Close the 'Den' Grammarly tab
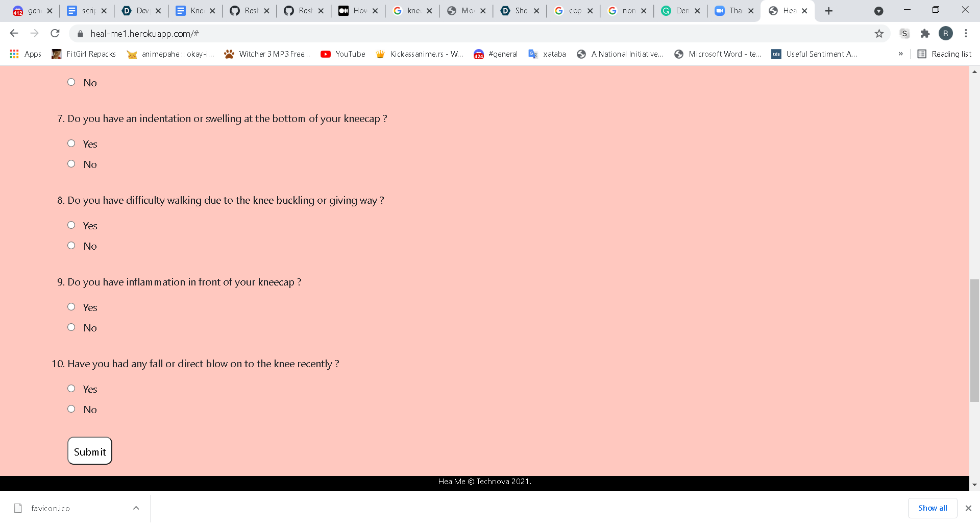 coord(697,11)
